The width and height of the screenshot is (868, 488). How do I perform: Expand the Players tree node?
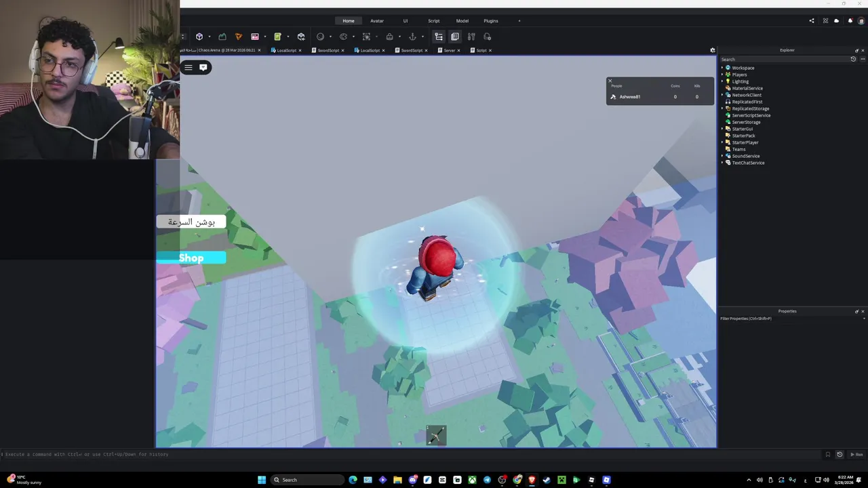(x=722, y=75)
